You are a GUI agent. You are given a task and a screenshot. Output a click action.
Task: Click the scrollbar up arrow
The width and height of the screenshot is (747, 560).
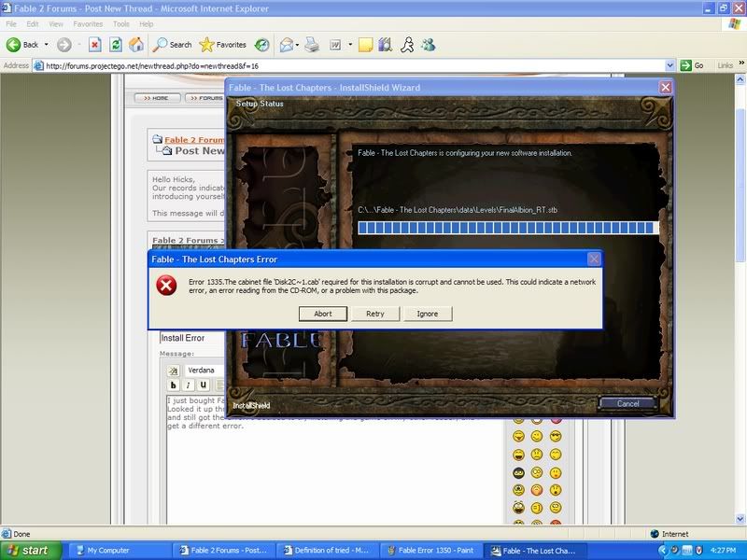pos(740,79)
